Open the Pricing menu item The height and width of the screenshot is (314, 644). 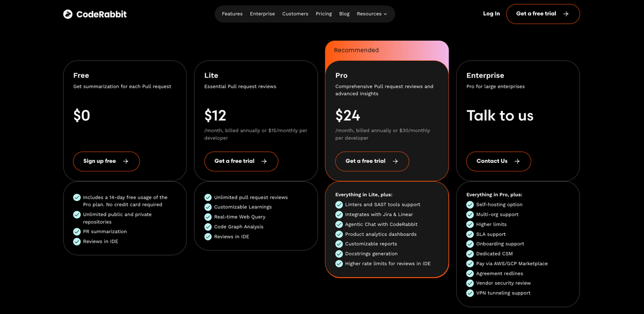(x=324, y=14)
